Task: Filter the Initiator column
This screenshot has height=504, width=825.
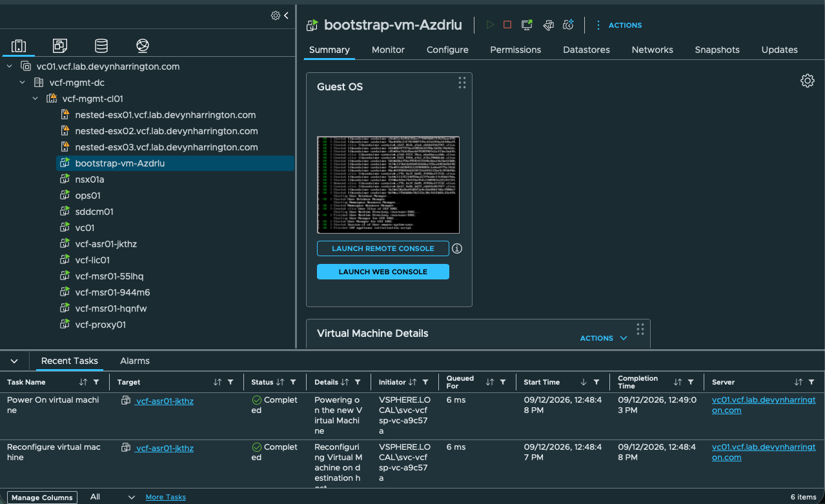Action: [x=427, y=382]
